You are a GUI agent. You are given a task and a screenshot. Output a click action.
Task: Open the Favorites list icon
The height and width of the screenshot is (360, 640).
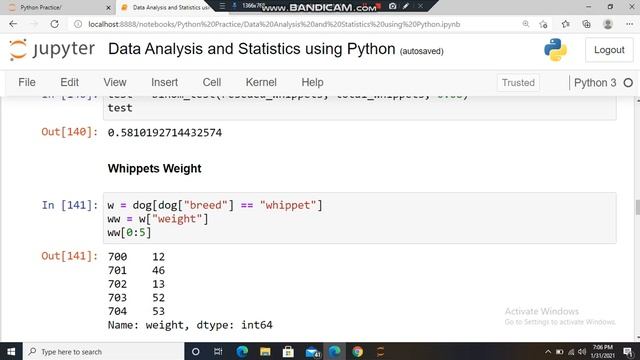(x=565, y=24)
